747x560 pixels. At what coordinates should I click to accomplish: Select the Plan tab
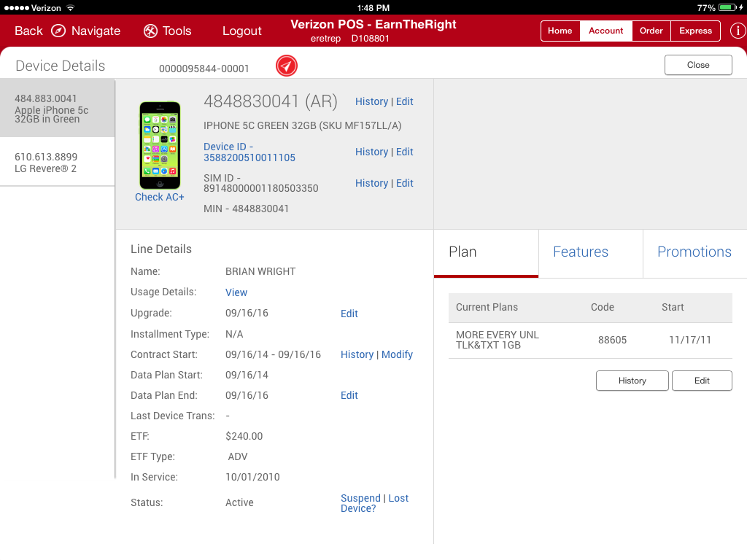coord(486,252)
